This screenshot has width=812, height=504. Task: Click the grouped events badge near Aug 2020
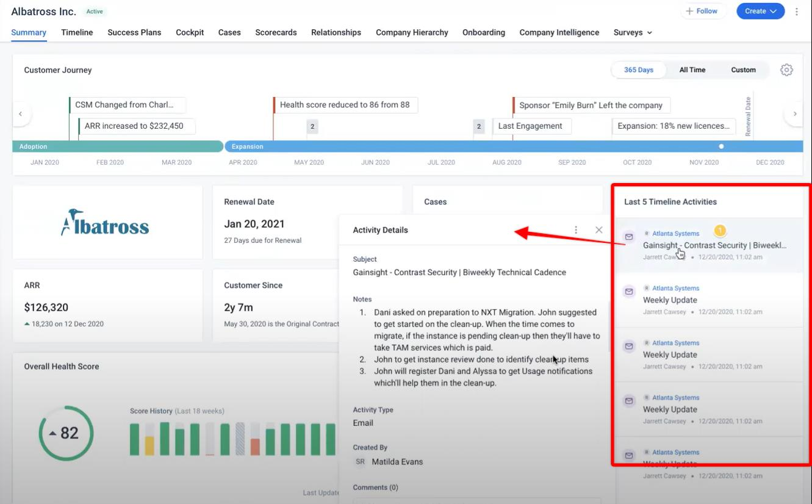pyautogui.click(x=479, y=126)
